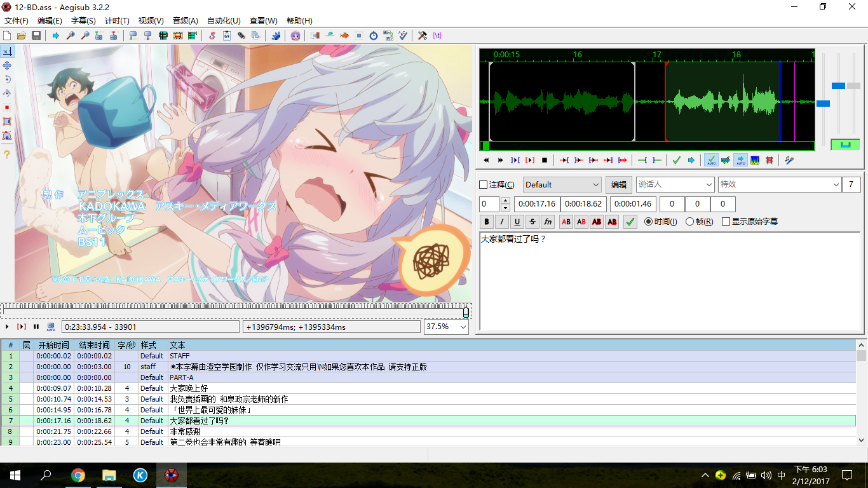
Task: Open the 字幕 Subtitle menu
Action: [x=83, y=21]
